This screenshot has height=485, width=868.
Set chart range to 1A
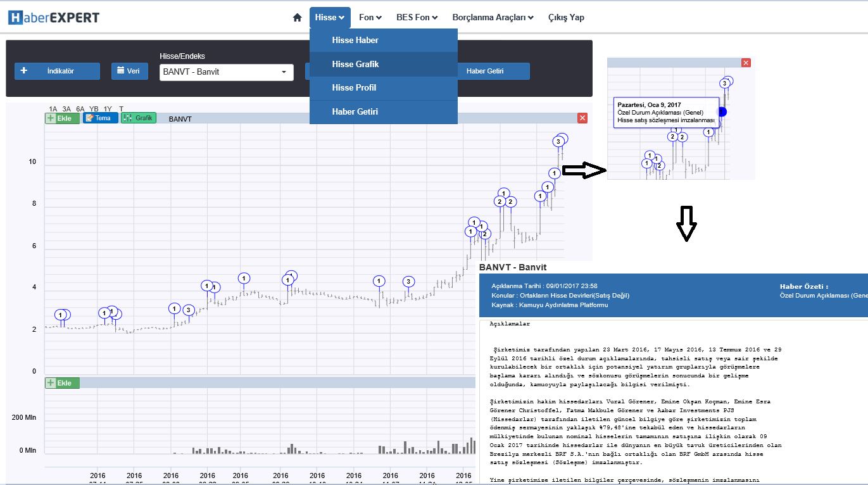(x=53, y=109)
